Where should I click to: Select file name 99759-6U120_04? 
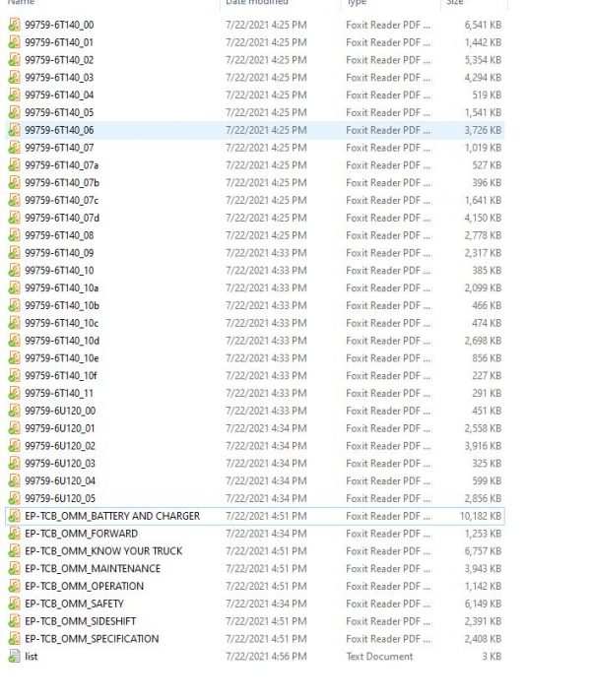pos(60,480)
